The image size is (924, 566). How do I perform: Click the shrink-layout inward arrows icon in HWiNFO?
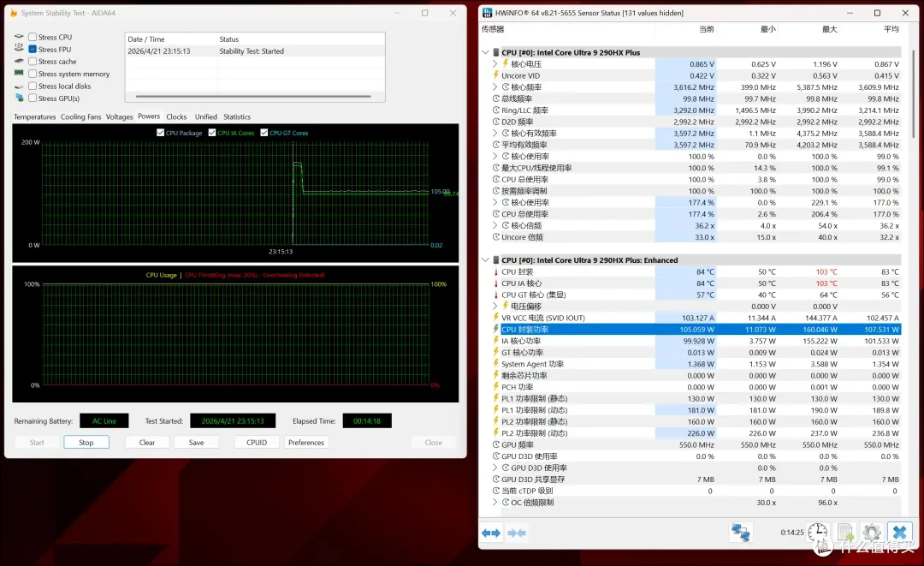517,533
